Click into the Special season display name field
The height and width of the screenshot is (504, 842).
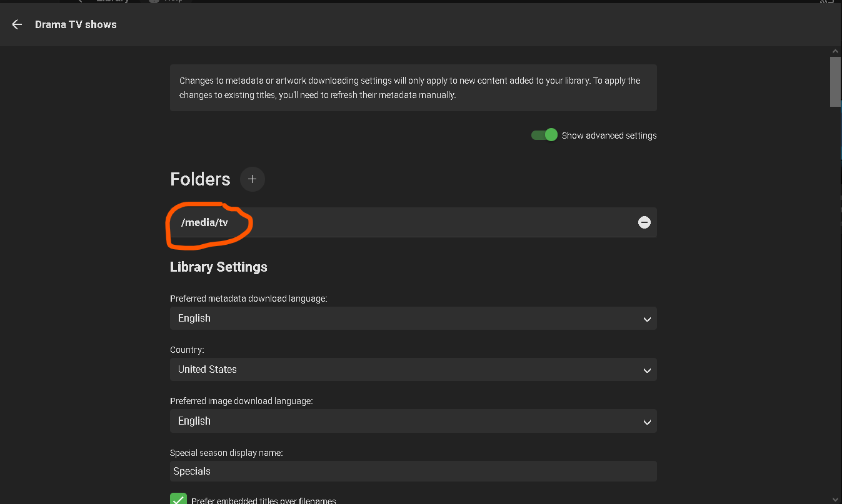point(413,471)
